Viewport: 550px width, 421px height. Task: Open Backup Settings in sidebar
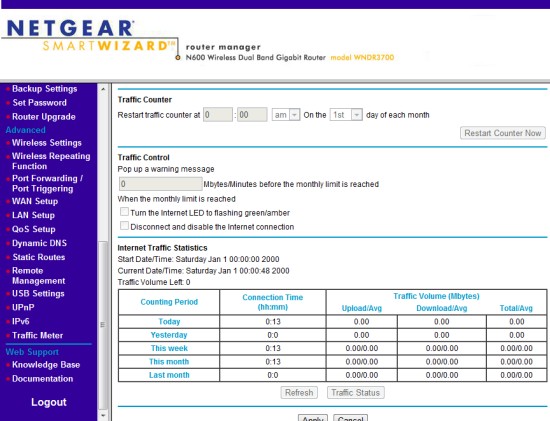click(45, 89)
